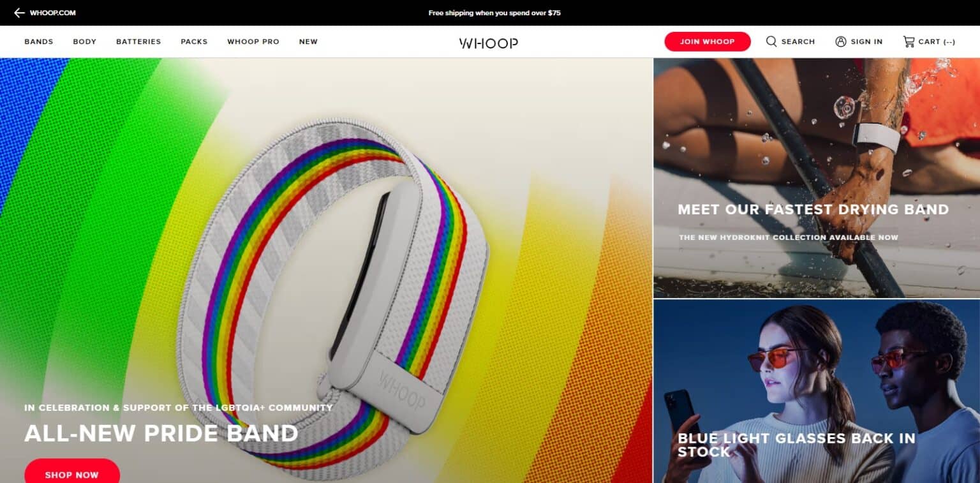Click the Shop Now button
Screen dimensions: 980x483
72,472
